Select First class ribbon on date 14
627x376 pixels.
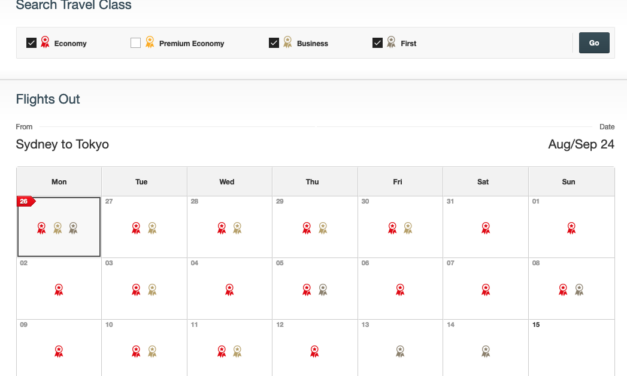(x=485, y=351)
